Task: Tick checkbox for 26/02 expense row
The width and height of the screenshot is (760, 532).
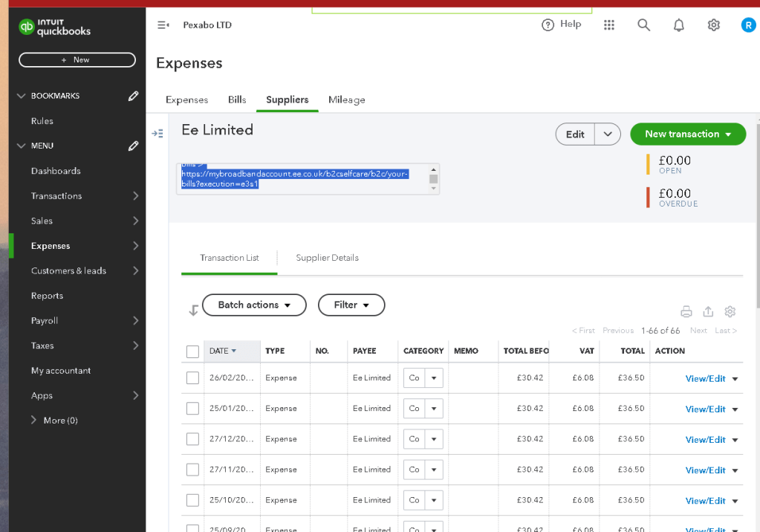Action: [x=192, y=377]
